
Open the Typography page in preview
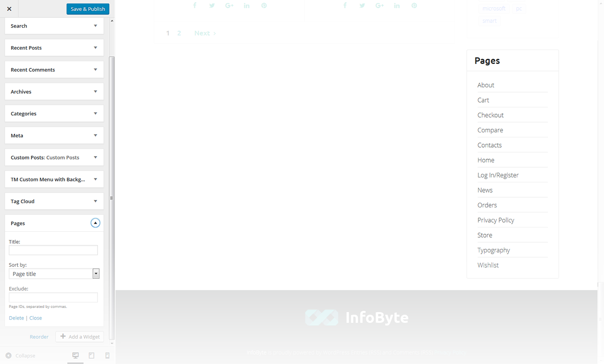click(x=493, y=250)
